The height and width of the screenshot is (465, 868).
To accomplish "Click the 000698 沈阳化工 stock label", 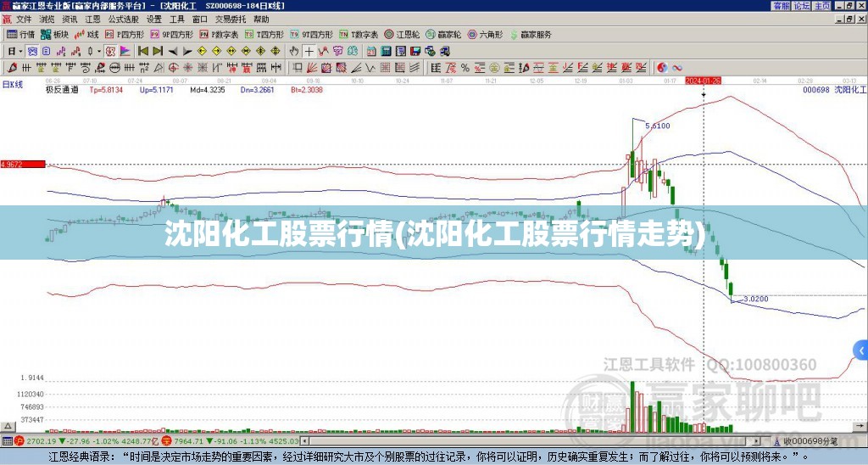I will point(835,89).
